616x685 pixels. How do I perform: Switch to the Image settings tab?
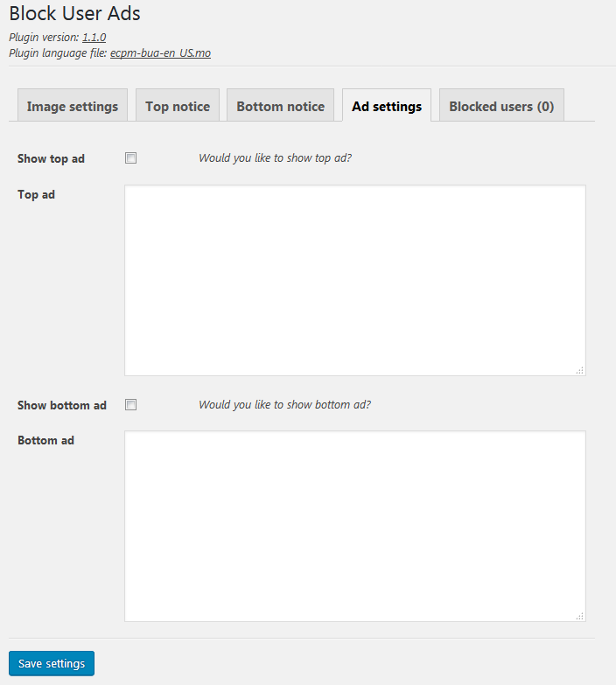(73, 105)
